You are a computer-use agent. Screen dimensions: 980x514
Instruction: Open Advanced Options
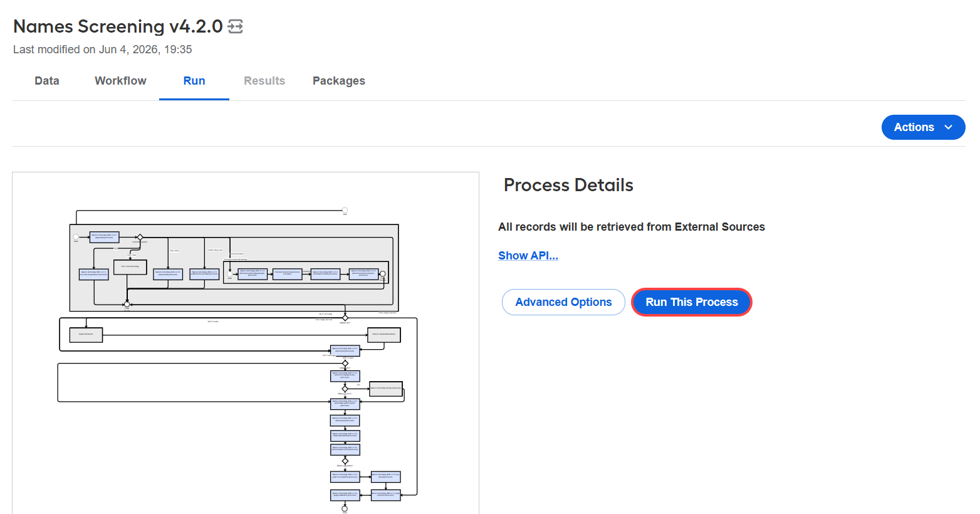pyautogui.click(x=563, y=302)
